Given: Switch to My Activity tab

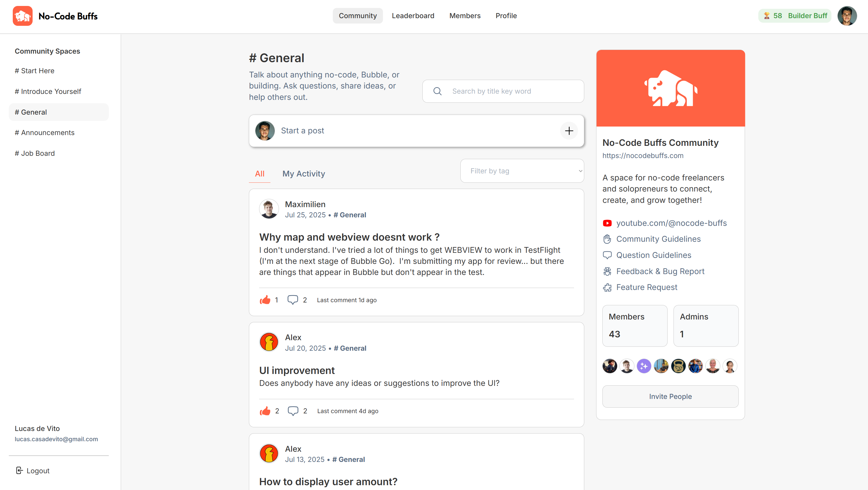Looking at the screenshot, I should point(304,174).
